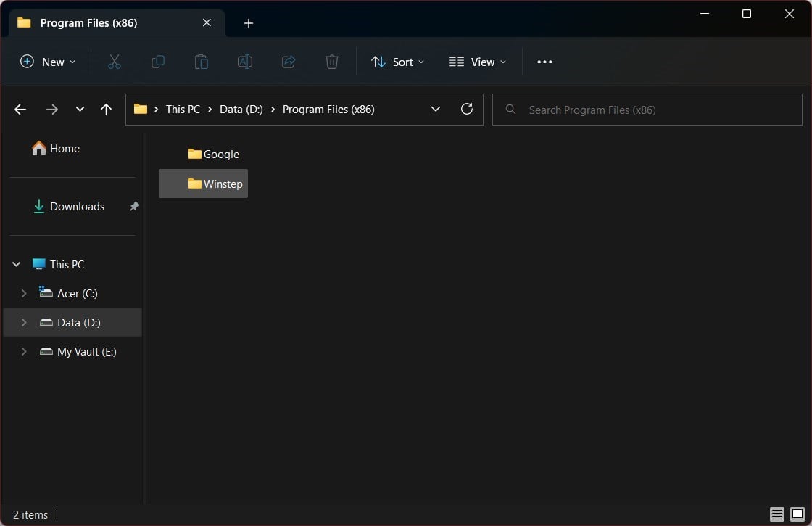The width and height of the screenshot is (812, 526).
Task: Select Data (D:) drive in sidebar
Action: (x=72, y=322)
